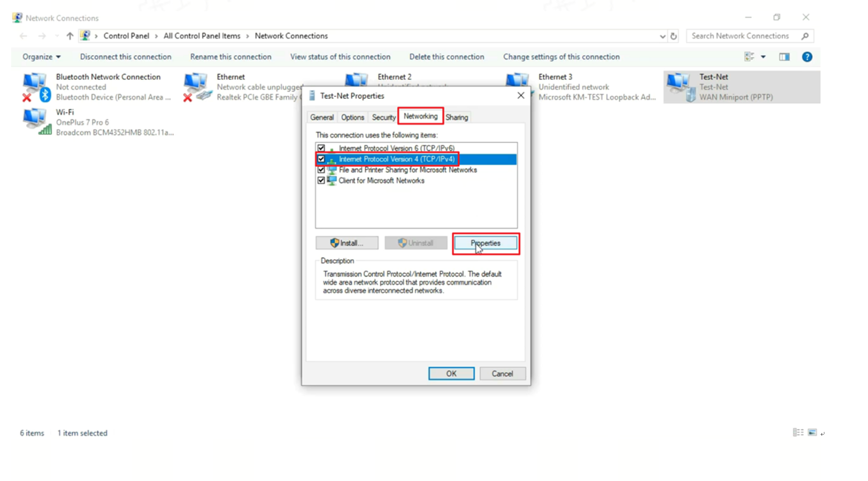868x481 pixels.
Task: Open the Sharing tab
Action: coord(456,118)
